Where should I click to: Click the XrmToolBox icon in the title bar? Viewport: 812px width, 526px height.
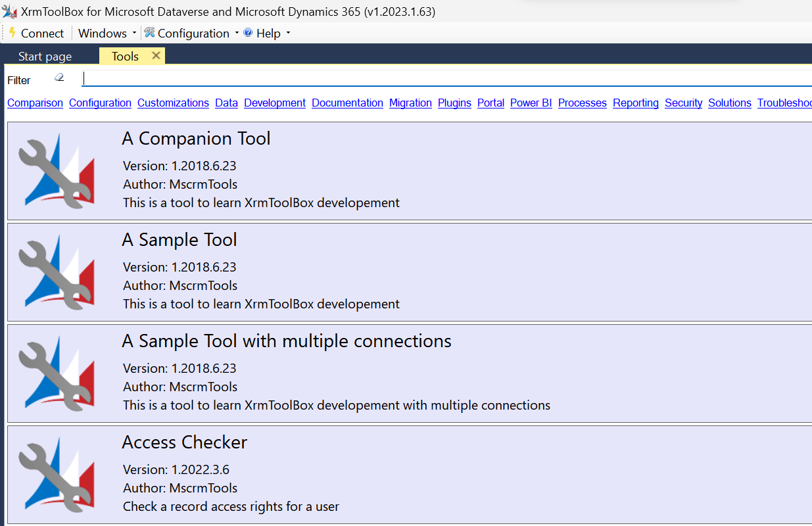click(9, 11)
